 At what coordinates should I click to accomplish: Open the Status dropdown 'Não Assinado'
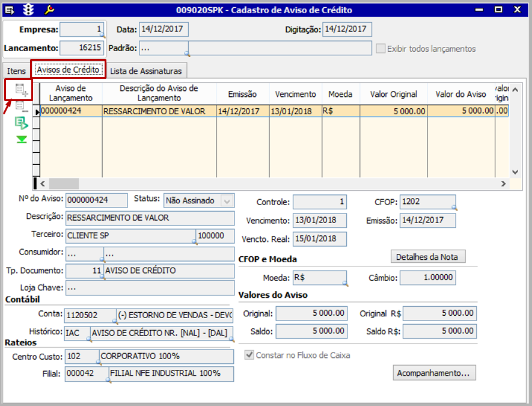click(x=227, y=201)
